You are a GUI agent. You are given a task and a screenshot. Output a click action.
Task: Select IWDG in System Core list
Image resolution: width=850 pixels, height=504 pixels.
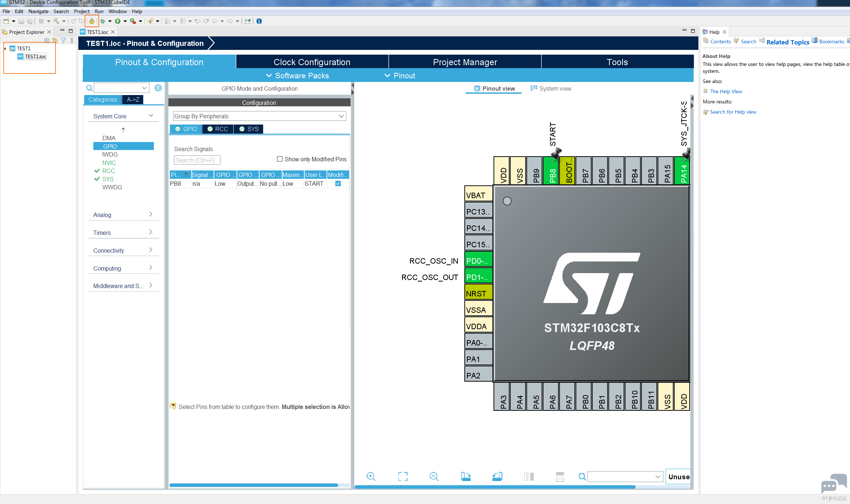[x=110, y=154]
